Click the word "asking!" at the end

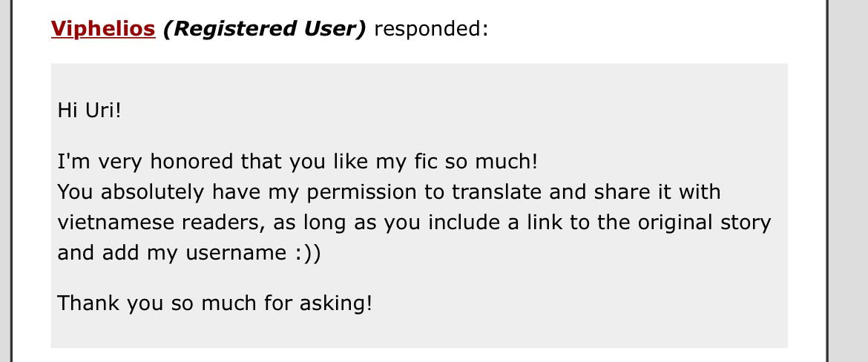point(336,304)
